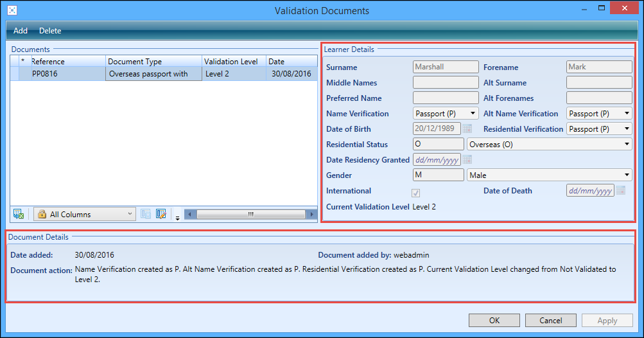Click the lock icon beside All Columns
Screen dimensions: 644x338
tap(42, 214)
